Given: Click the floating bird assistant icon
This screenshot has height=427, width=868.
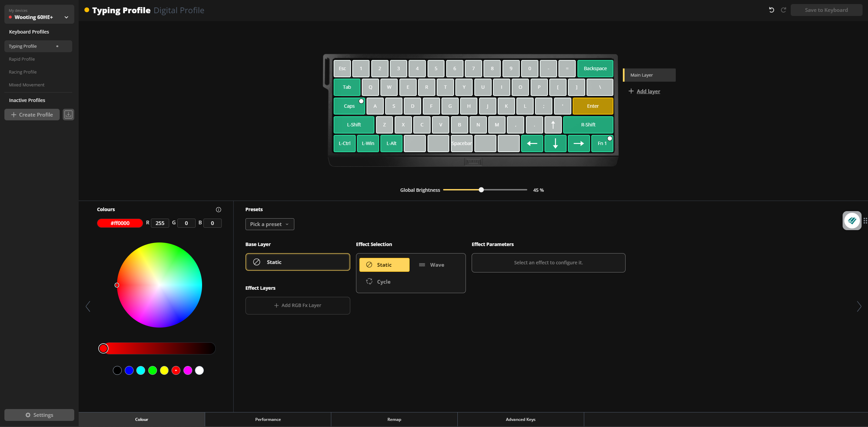Looking at the screenshot, I should click(852, 221).
